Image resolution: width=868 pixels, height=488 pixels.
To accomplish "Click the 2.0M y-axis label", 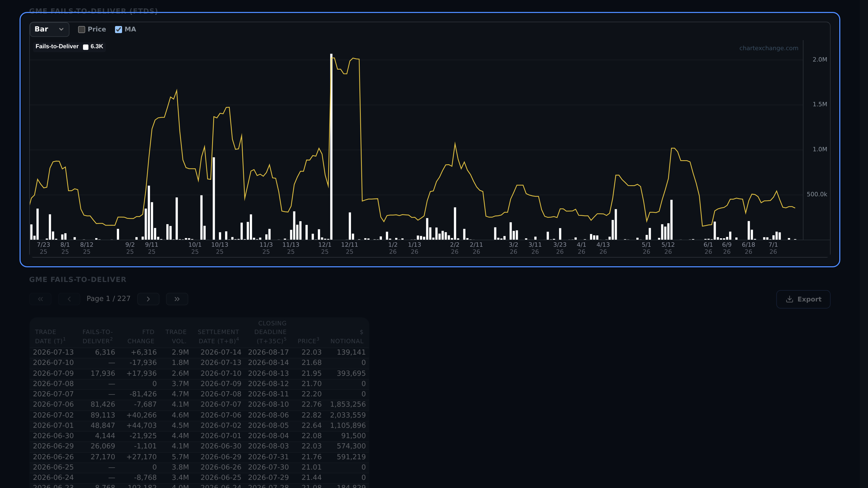I will tap(820, 59).
